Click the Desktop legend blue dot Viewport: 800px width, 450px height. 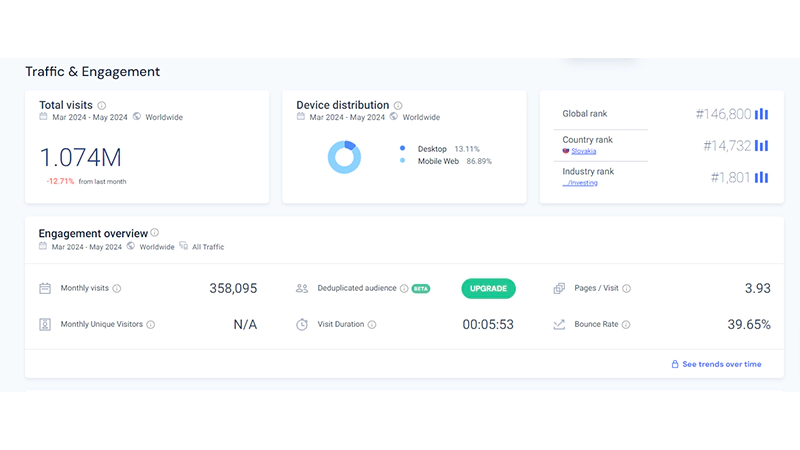point(402,147)
